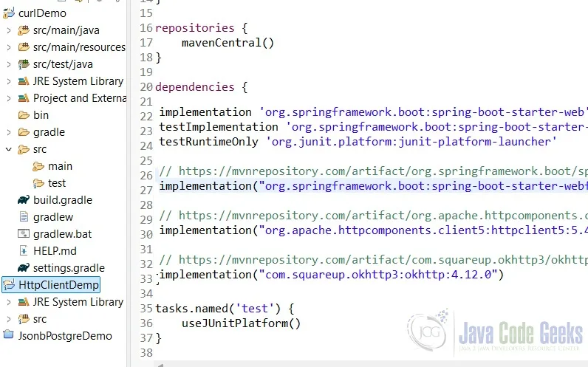Viewport: 588px width, 367px height.
Task: Select the curlDemo project icon
Action: pos(9,13)
